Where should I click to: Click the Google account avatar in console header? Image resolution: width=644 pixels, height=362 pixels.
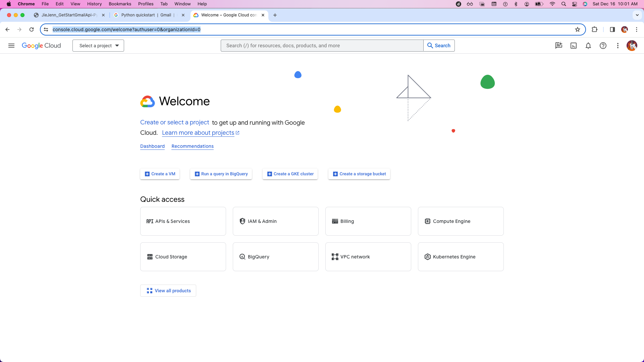point(632,46)
